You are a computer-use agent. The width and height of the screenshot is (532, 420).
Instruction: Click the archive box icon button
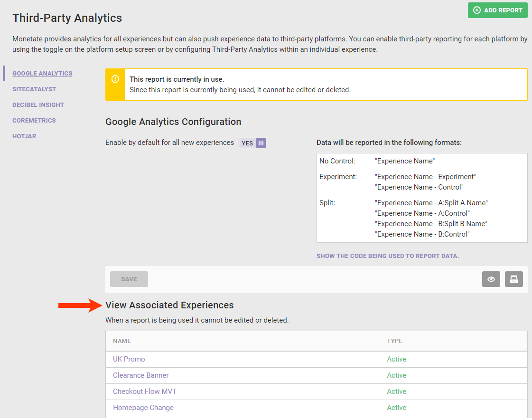point(513,279)
